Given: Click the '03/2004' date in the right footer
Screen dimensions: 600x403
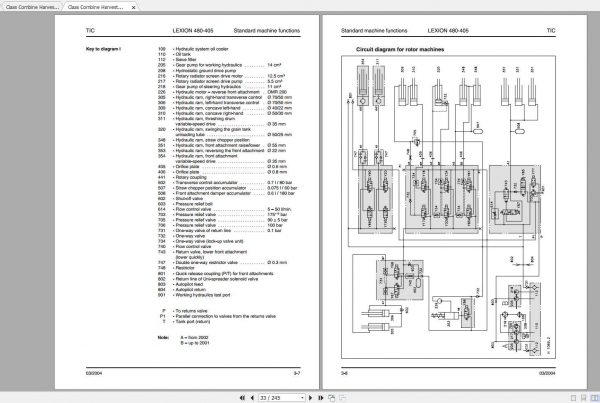Looking at the screenshot, I should (547, 373).
